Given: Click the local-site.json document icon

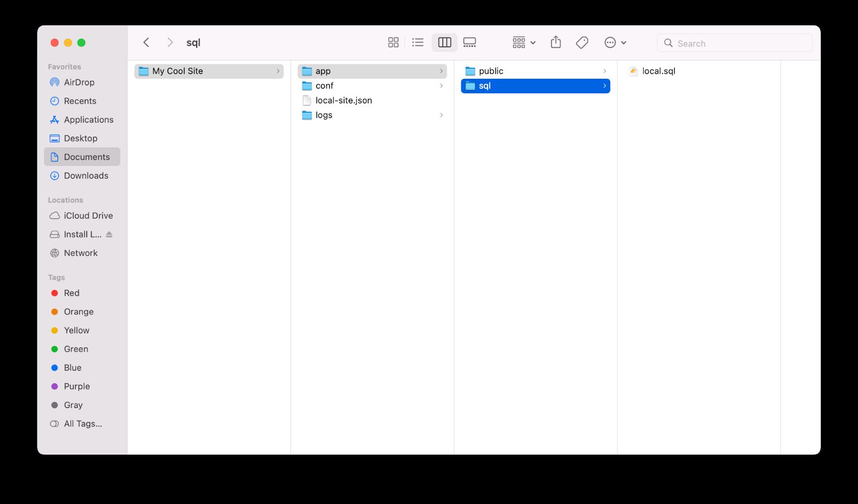Looking at the screenshot, I should click(307, 100).
